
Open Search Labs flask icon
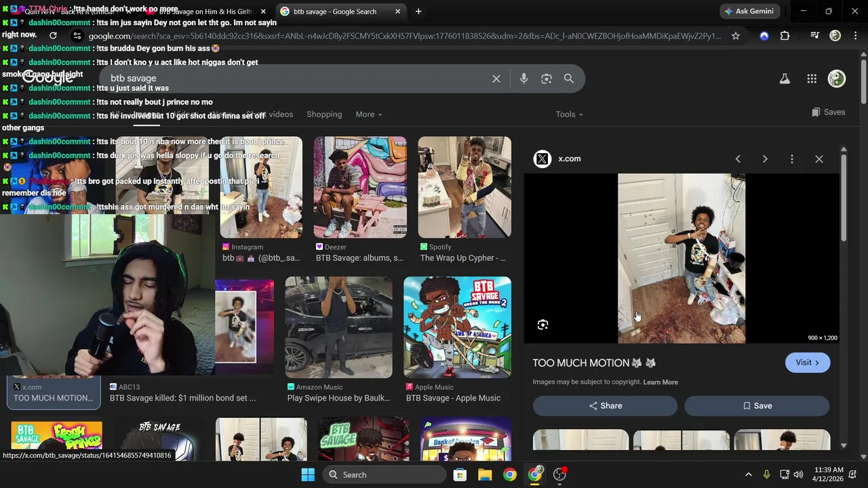pyautogui.click(x=785, y=79)
